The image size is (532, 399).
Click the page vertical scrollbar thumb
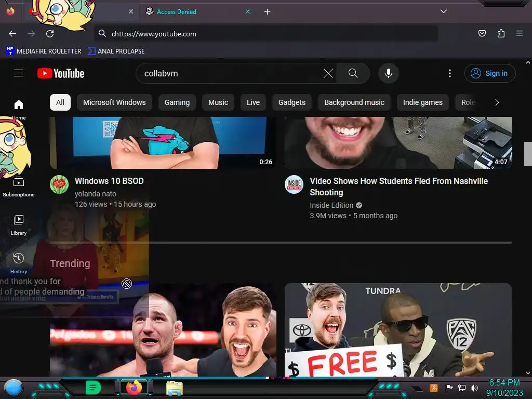tap(528, 154)
